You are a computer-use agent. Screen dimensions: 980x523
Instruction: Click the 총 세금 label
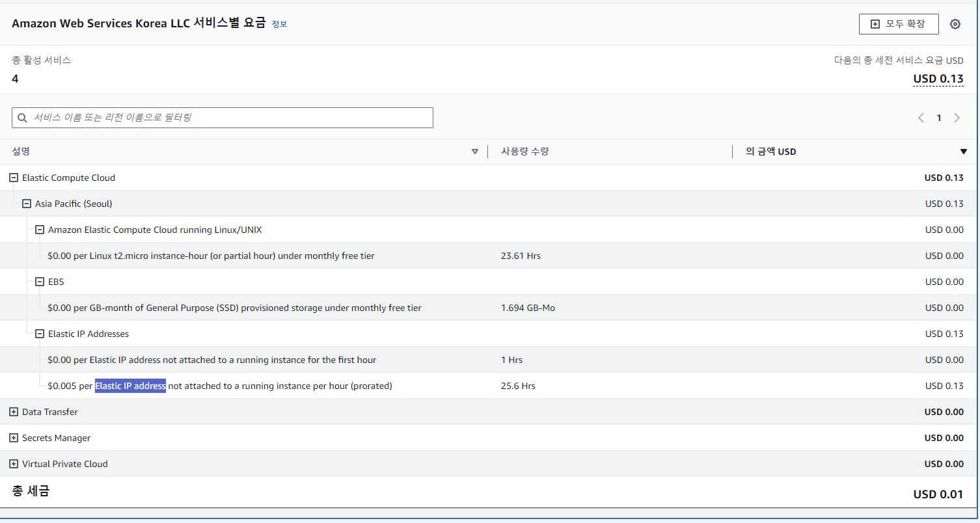point(31,490)
